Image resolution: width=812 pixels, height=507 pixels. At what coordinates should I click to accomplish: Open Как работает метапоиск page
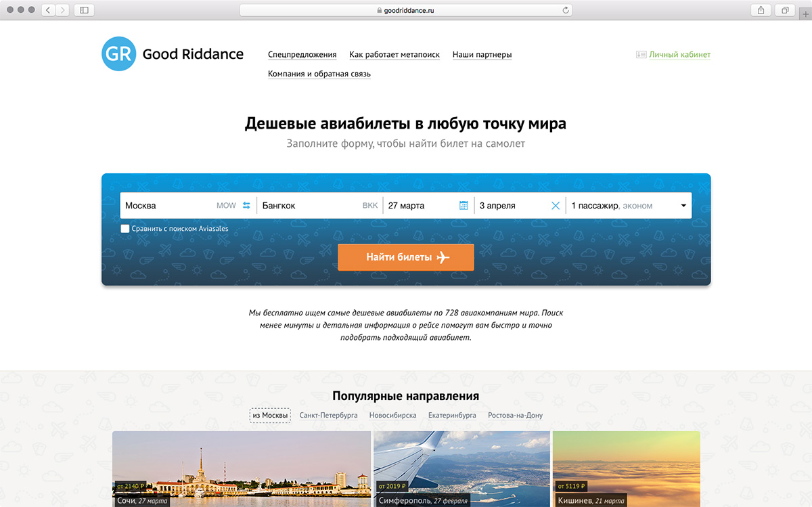click(394, 55)
